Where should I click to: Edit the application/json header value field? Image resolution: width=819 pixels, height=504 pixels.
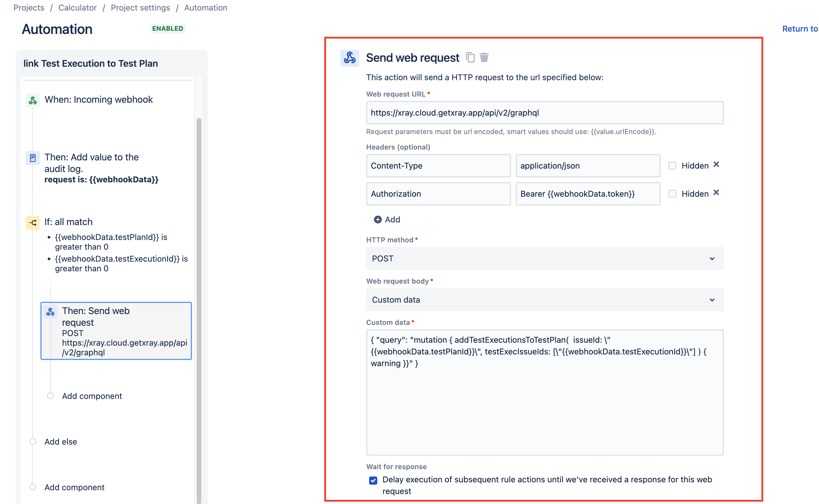[588, 166]
